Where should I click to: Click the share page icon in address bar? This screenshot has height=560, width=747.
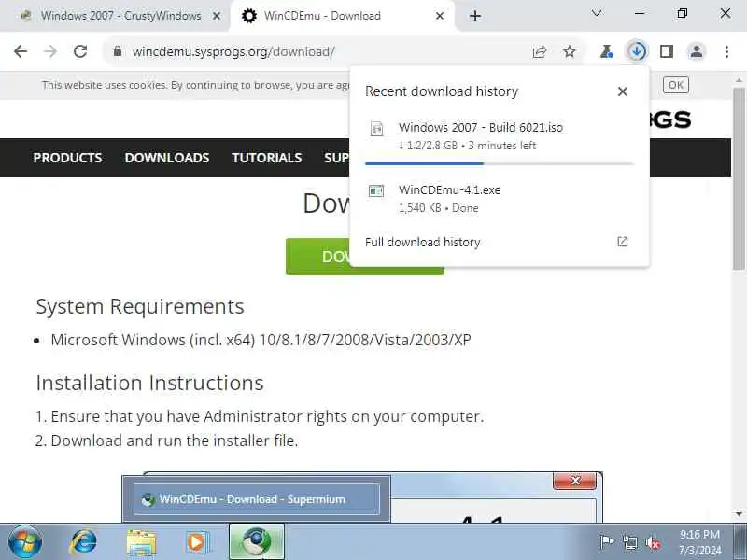click(x=540, y=51)
